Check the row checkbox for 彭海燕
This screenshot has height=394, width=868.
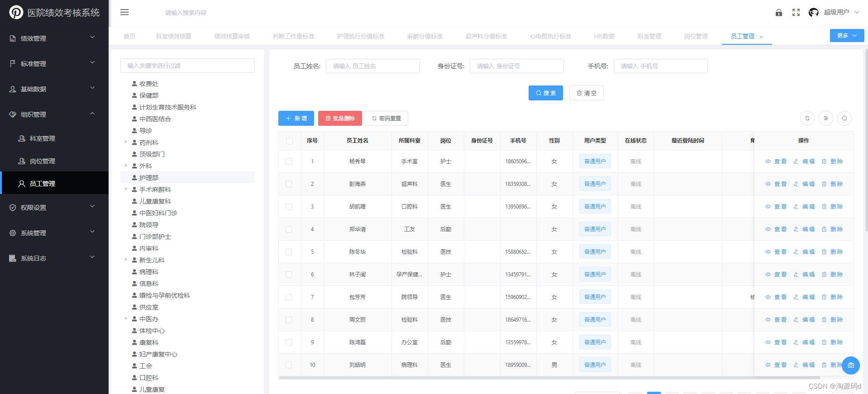(x=289, y=184)
